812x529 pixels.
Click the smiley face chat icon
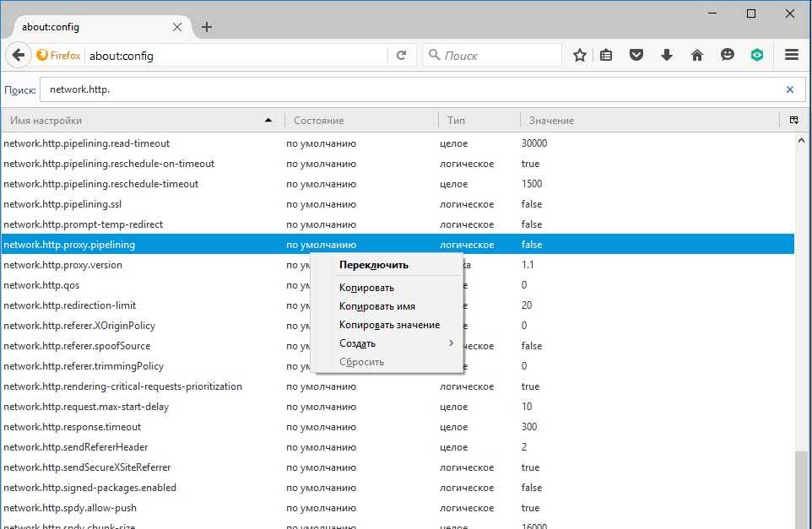point(727,56)
